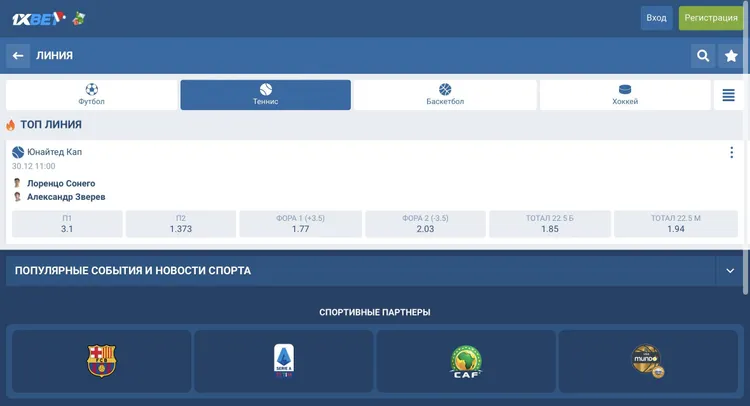This screenshot has width=750, height=406.
Task: Open favorites with the star icon
Action: click(731, 56)
